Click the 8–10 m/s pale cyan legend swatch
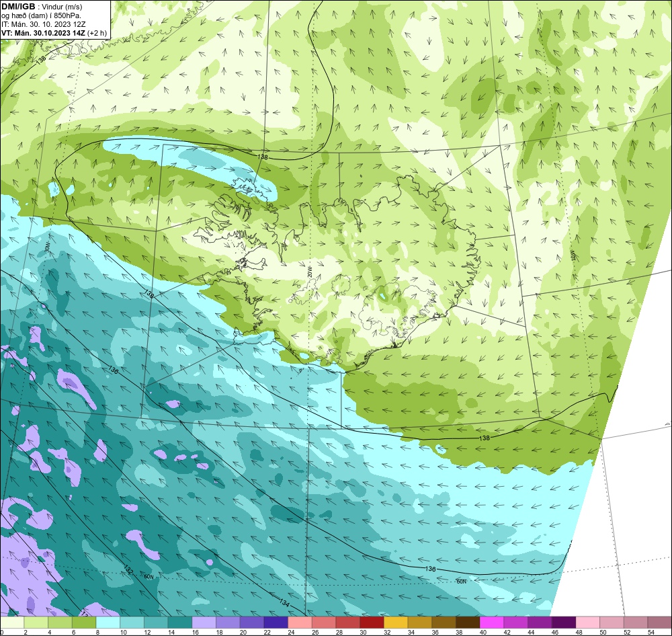This screenshot has width=672, height=636. point(108,623)
